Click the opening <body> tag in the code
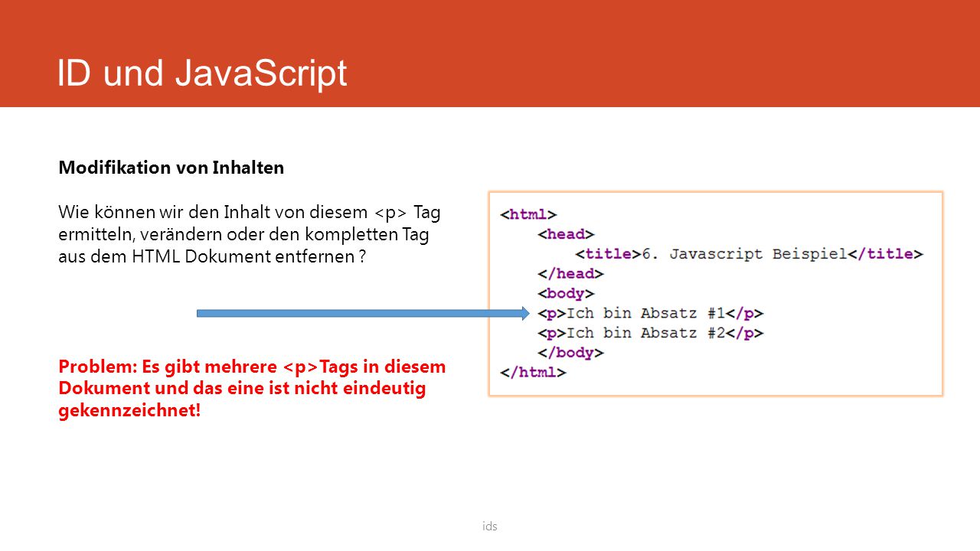Screen dimensions: 980x551 tap(566, 294)
